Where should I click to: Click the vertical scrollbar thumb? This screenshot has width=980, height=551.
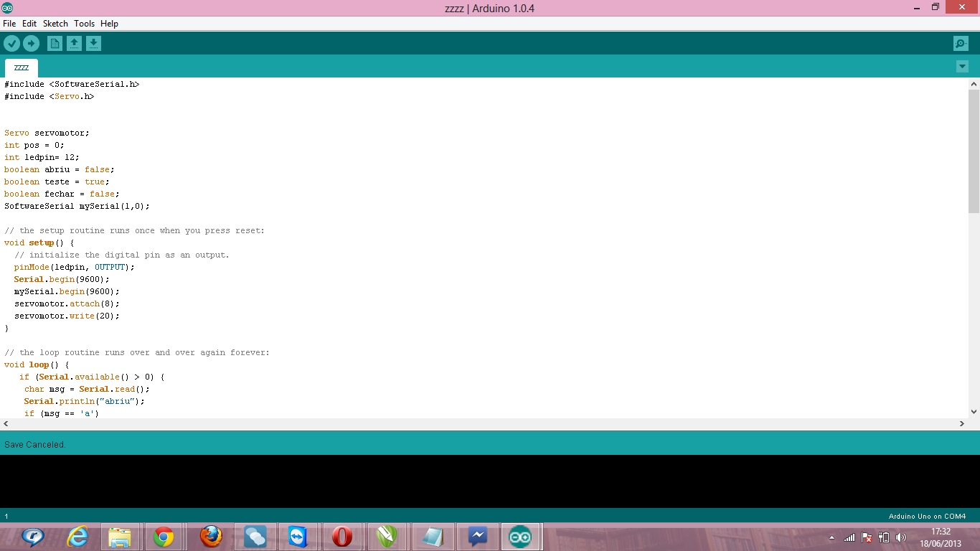(x=974, y=151)
